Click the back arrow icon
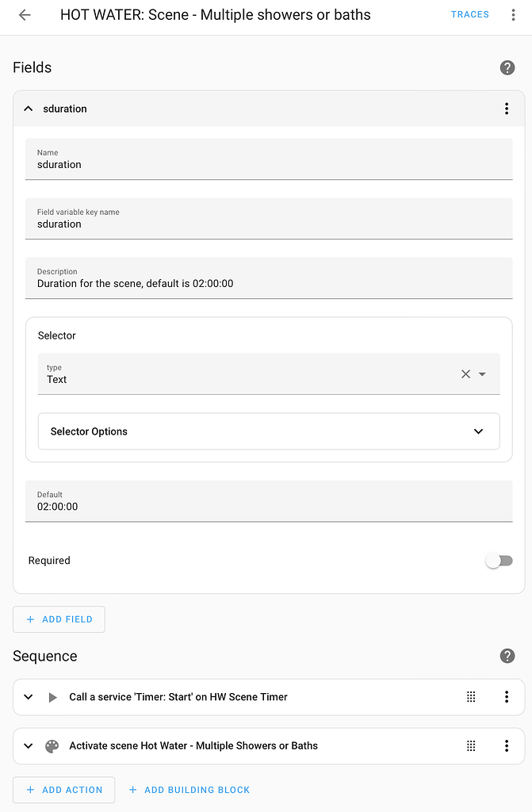Image resolution: width=532 pixels, height=812 pixels. (25, 15)
